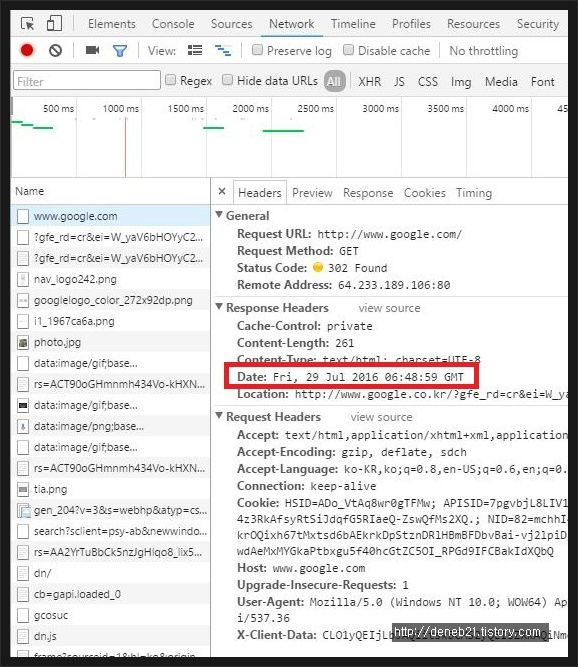Click icon beside i1_1967ca6a.png request
This screenshot has height=667, width=578.
(x=23, y=322)
